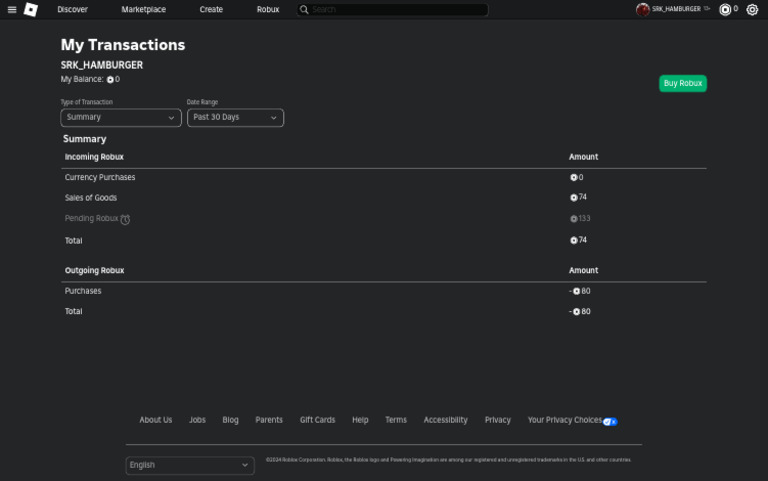The image size is (768, 481).
Task: Click the Pending Robux clock info icon
Action: tap(125, 219)
